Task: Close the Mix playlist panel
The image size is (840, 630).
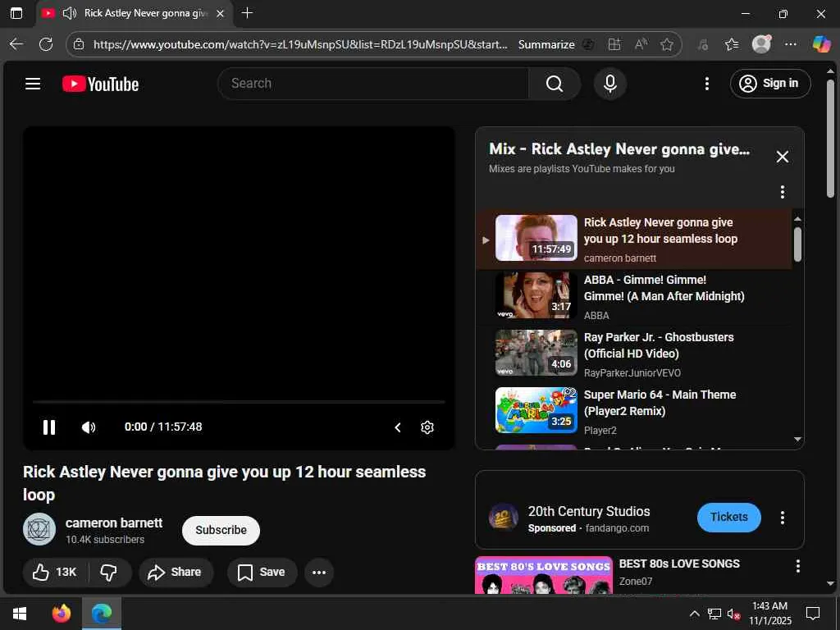Action: [x=782, y=157]
